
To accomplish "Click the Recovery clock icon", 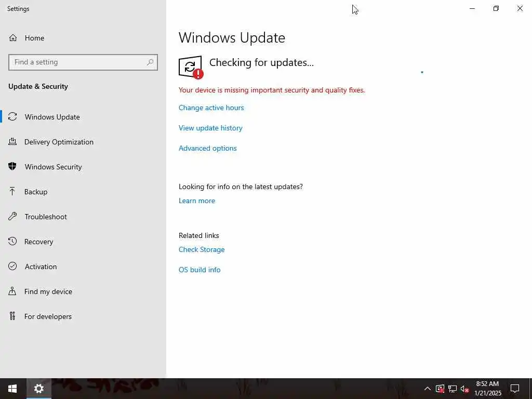I will tap(12, 242).
